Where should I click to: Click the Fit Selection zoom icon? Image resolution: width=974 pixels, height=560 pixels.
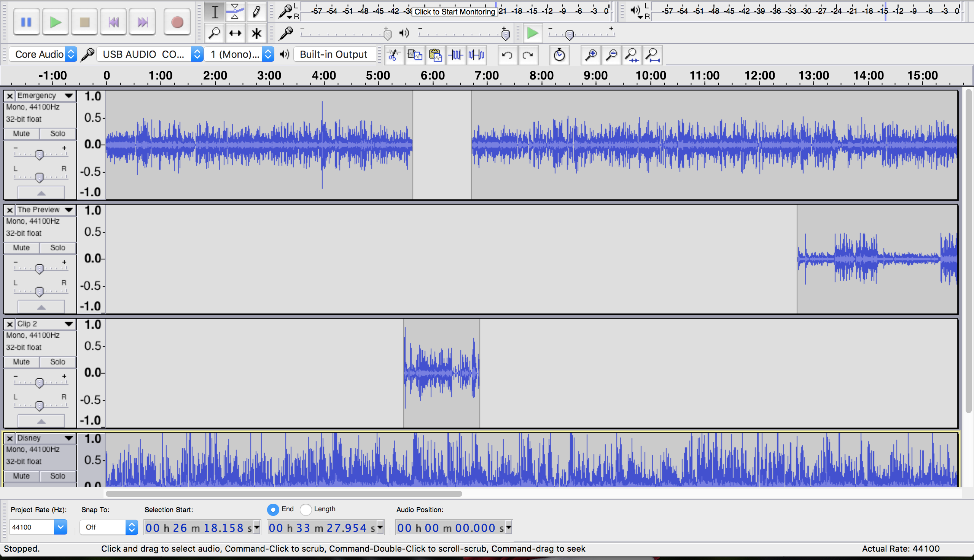pos(632,55)
